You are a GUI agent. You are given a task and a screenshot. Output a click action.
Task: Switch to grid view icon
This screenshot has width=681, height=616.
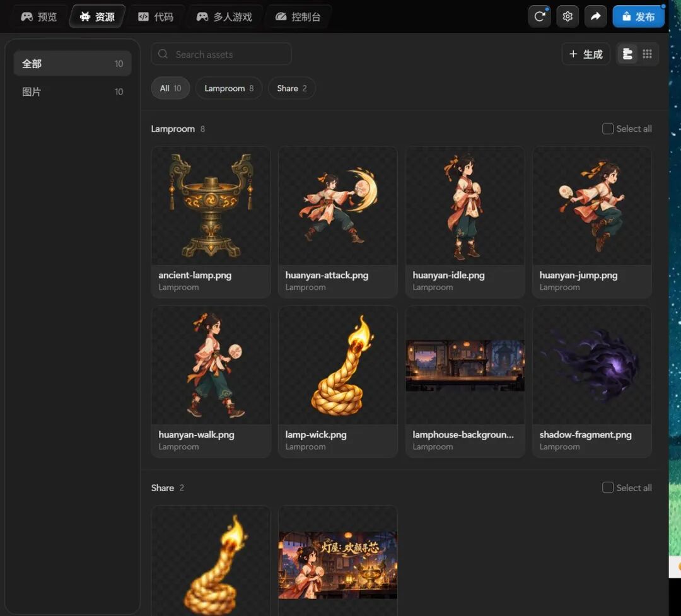pyautogui.click(x=647, y=54)
